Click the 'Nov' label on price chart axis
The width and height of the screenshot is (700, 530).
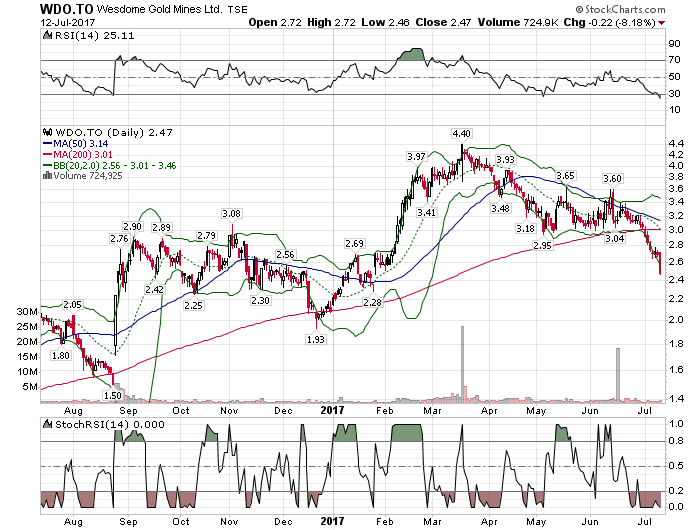click(x=229, y=410)
